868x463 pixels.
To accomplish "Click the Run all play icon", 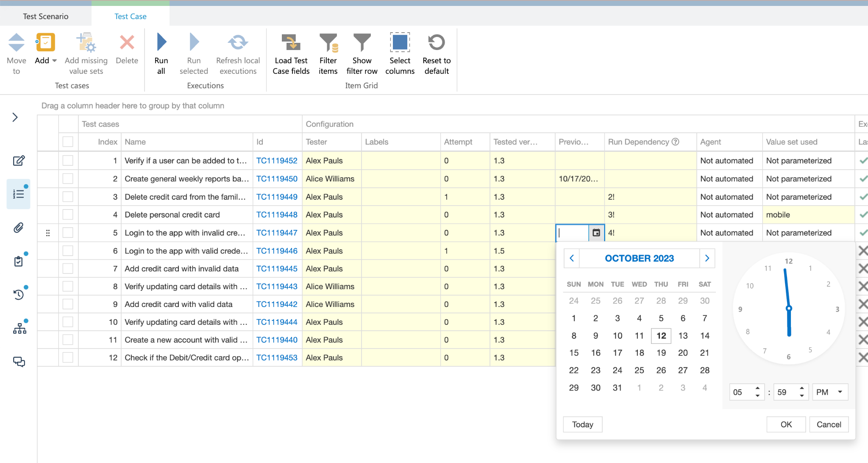I will (161, 42).
